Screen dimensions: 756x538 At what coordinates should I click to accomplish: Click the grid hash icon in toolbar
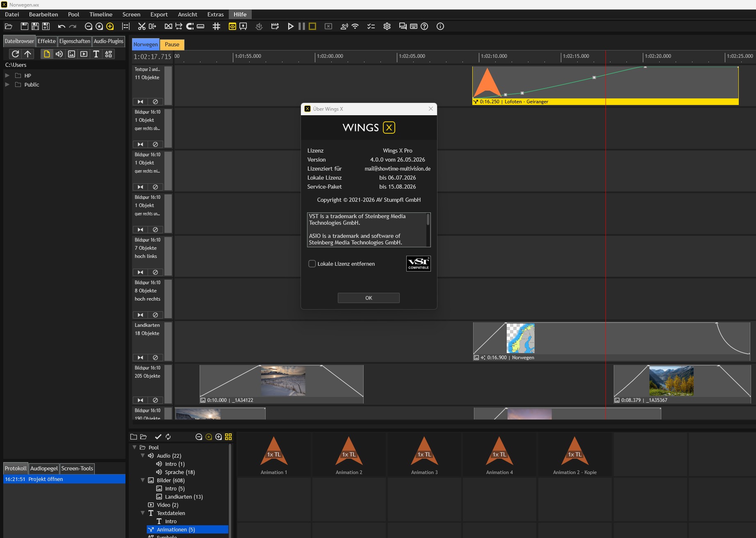pos(216,26)
